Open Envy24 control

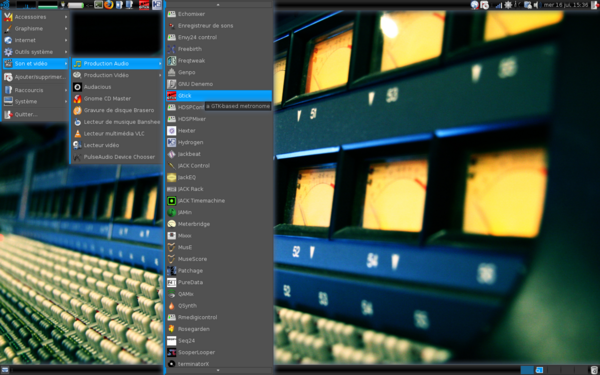219,38
